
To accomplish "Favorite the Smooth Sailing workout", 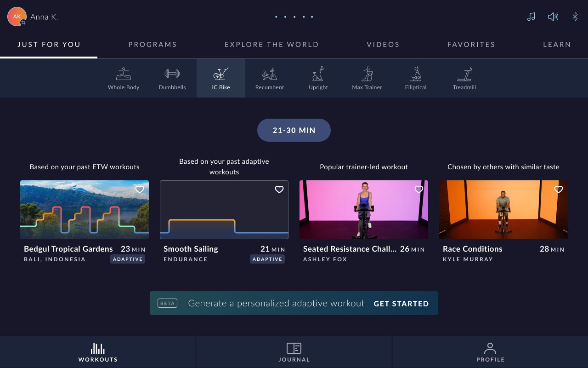I will click(279, 190).
